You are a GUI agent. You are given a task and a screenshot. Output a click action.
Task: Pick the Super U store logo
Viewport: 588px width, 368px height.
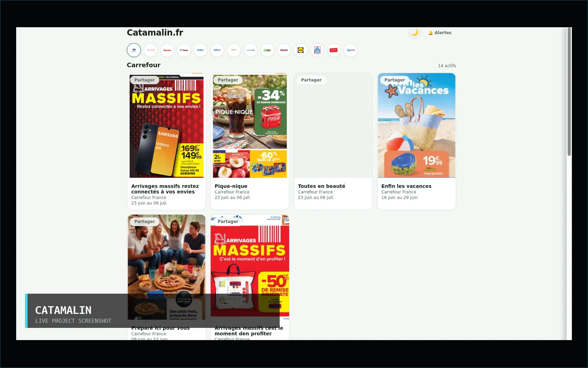[217, 50]
